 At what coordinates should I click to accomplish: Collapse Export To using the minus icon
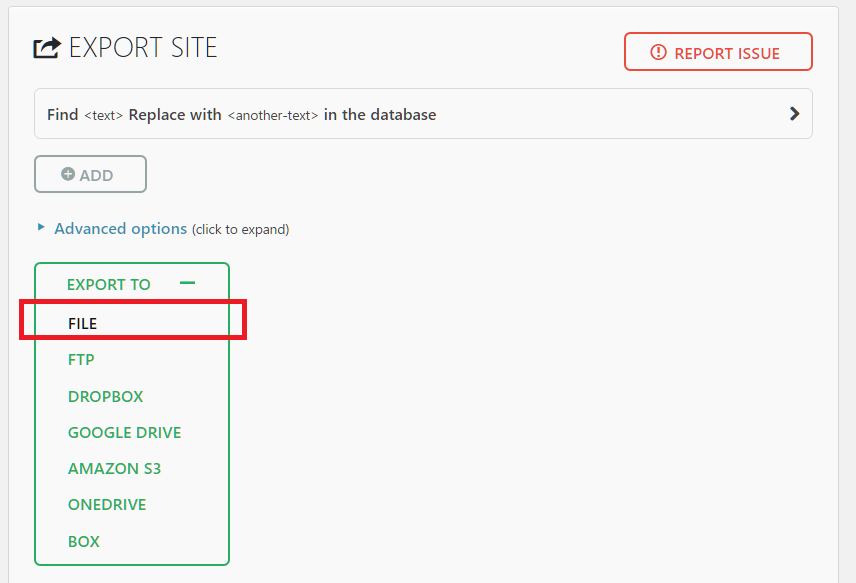[187, 284]
